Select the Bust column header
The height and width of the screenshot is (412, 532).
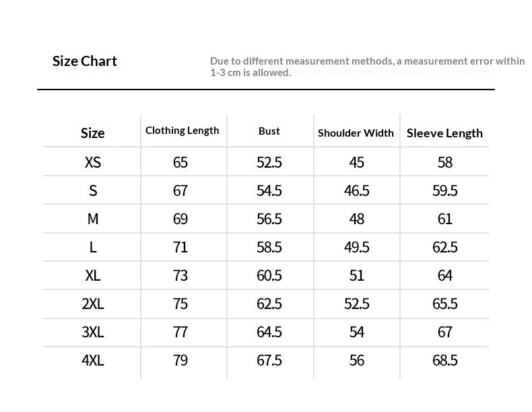click(x=269, y=131)
